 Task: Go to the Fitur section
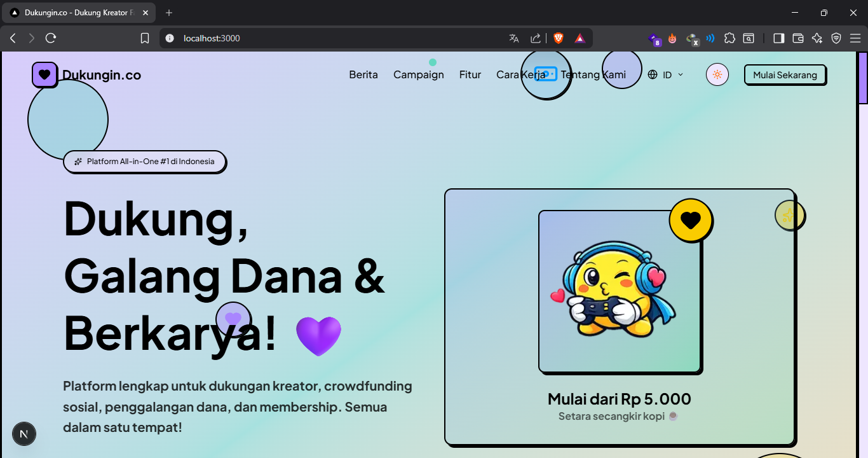point(470,74)
